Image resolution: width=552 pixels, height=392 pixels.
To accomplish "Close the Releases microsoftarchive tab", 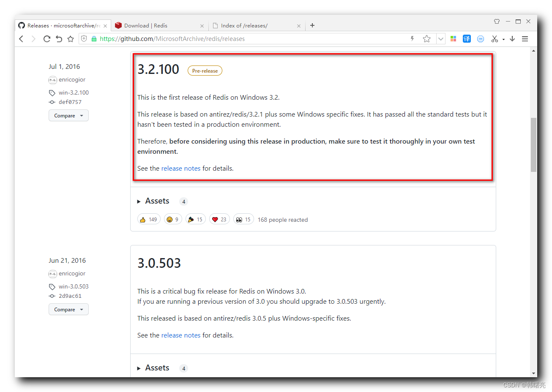I will tap(105, 26).
